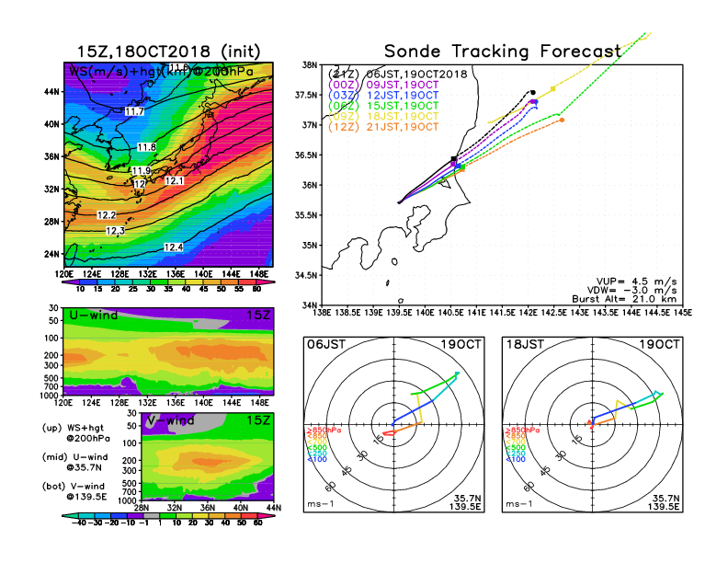
Task: Click the black square burst marker near 36.5N
Action: (x=453, y=159)
